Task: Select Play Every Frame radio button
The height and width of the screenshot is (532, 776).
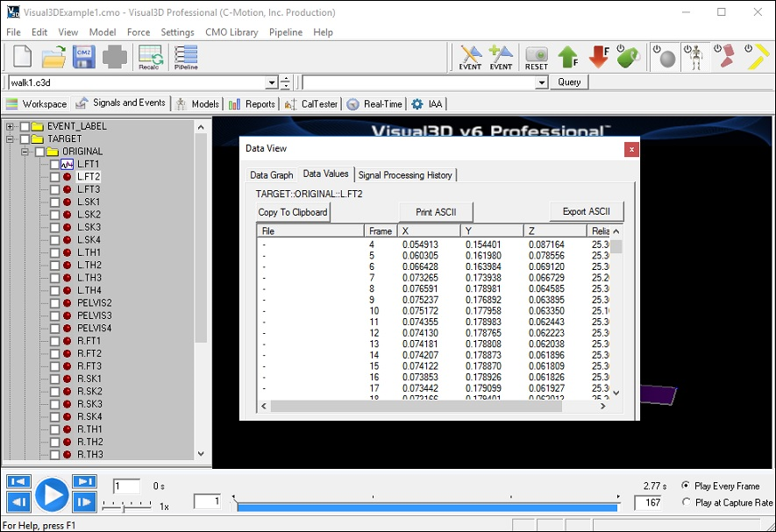Action: point(686,486)
